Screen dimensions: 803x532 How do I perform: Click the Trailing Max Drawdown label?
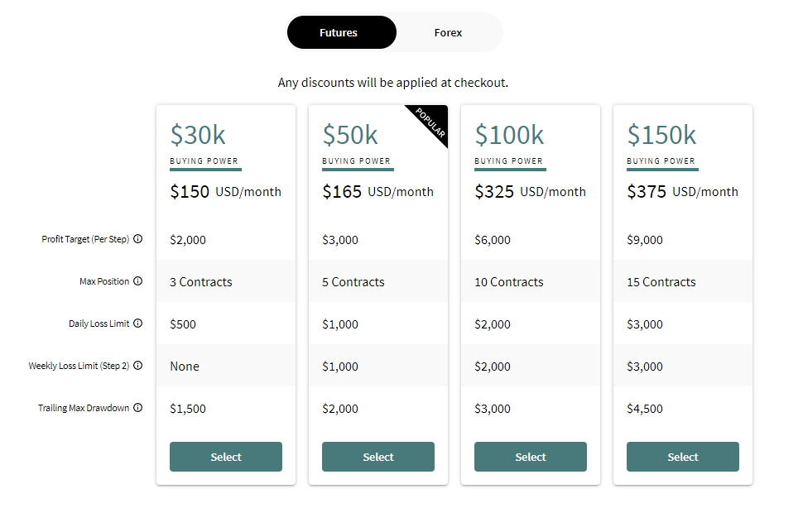[x=84, y=408]
